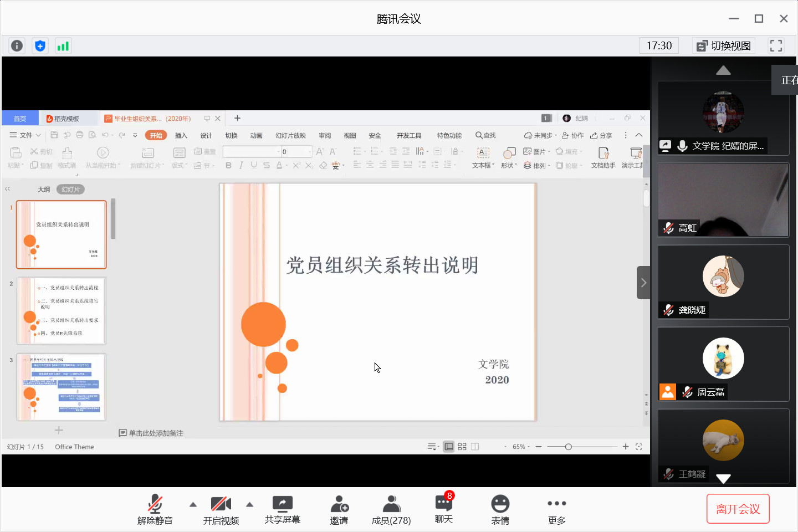
Task: Open 共享屏幕 screen sharing
Action: (282, 509)
